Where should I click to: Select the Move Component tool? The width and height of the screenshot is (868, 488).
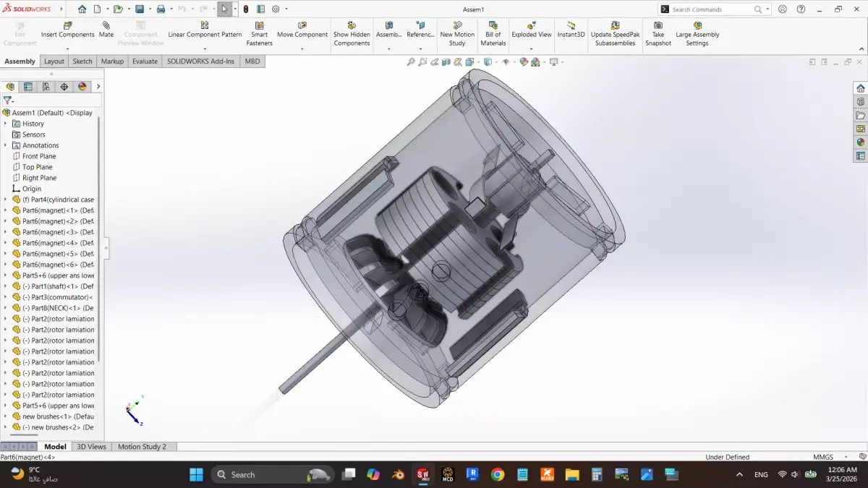point(302,30)
